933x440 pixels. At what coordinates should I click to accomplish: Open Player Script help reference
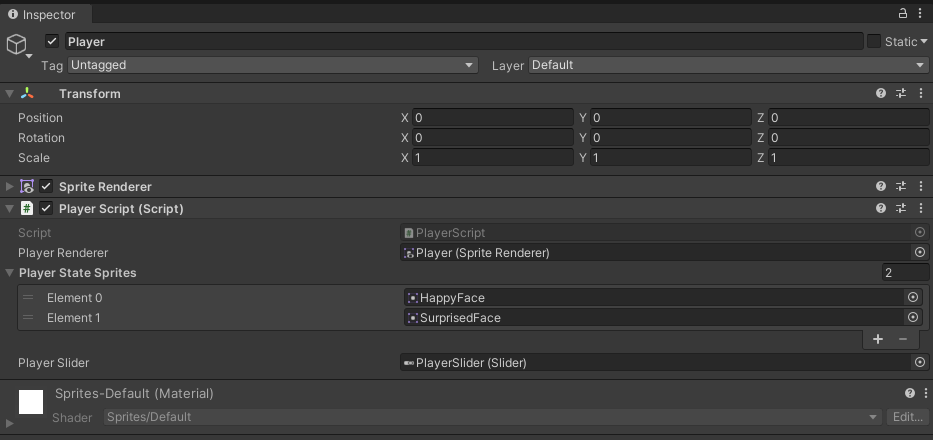[881, 208]
